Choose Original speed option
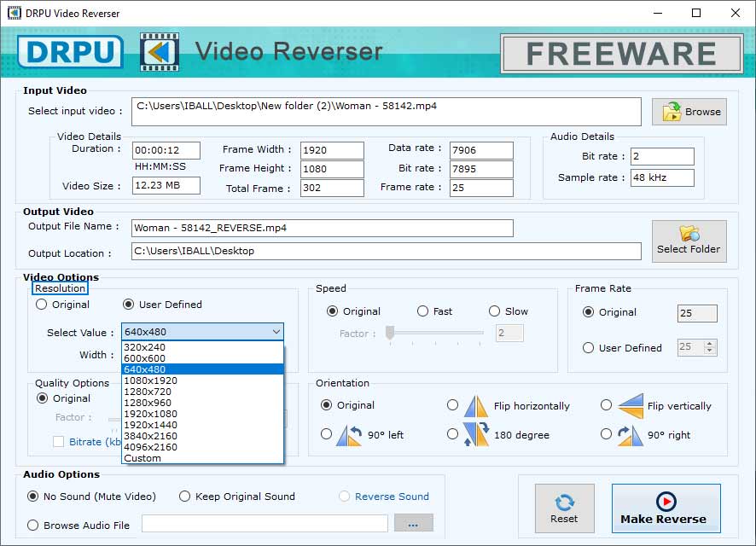 332,311
